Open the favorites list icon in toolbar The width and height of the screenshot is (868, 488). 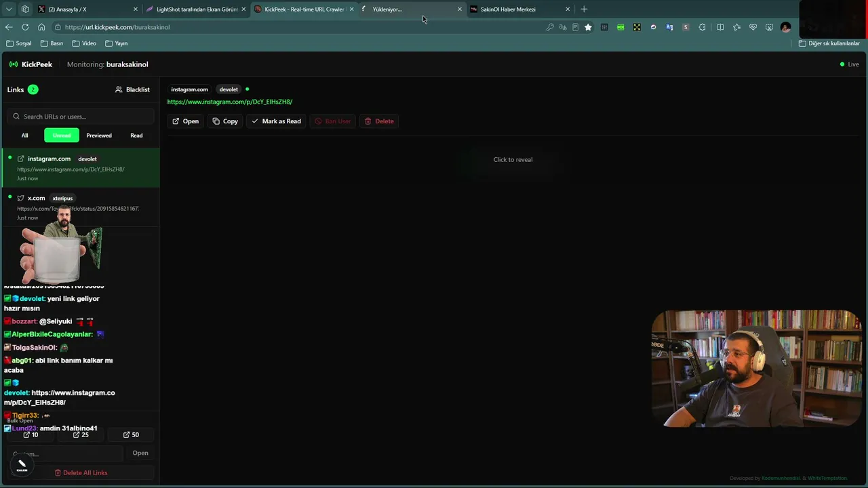pos(736,27)
